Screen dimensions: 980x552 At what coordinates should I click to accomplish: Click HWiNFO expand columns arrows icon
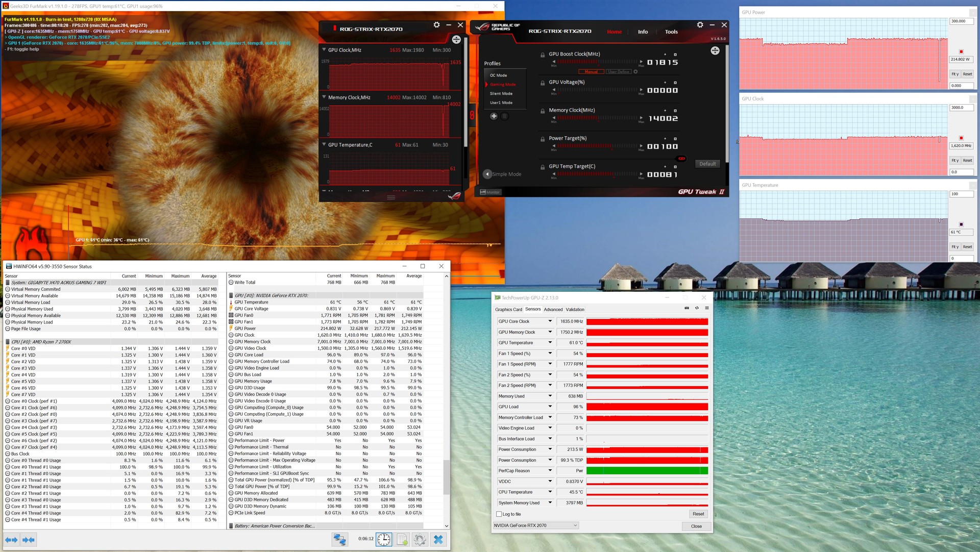coord(11,540)
